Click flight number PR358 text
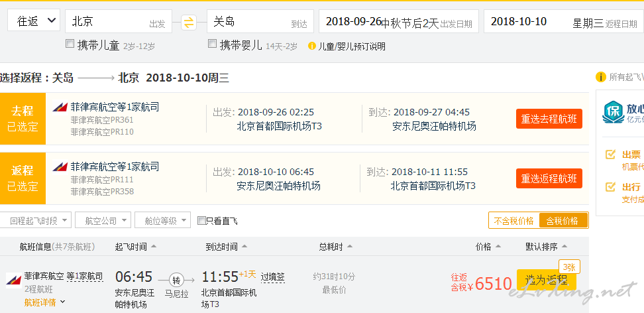This screenshot has width=644, height=313. tap(121, 192)
